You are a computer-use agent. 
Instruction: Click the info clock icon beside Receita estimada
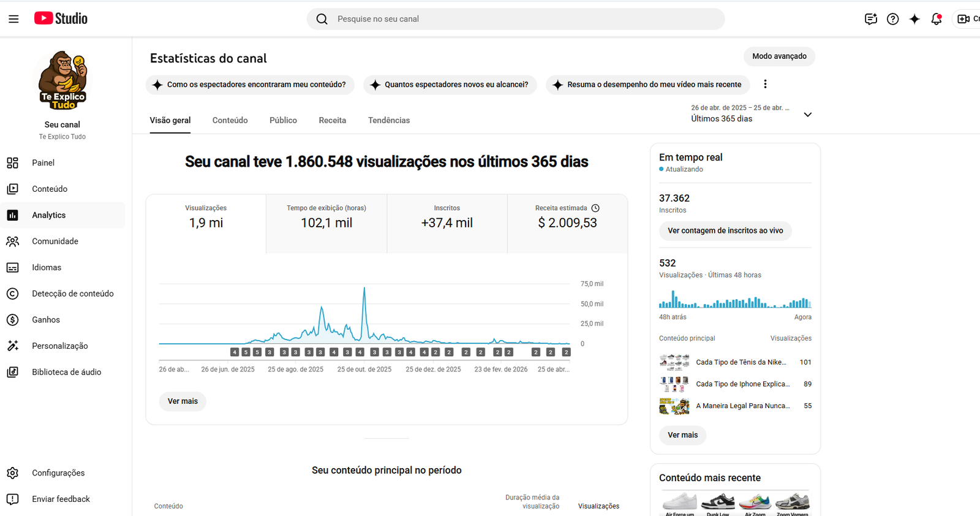[x=595, y=208]
